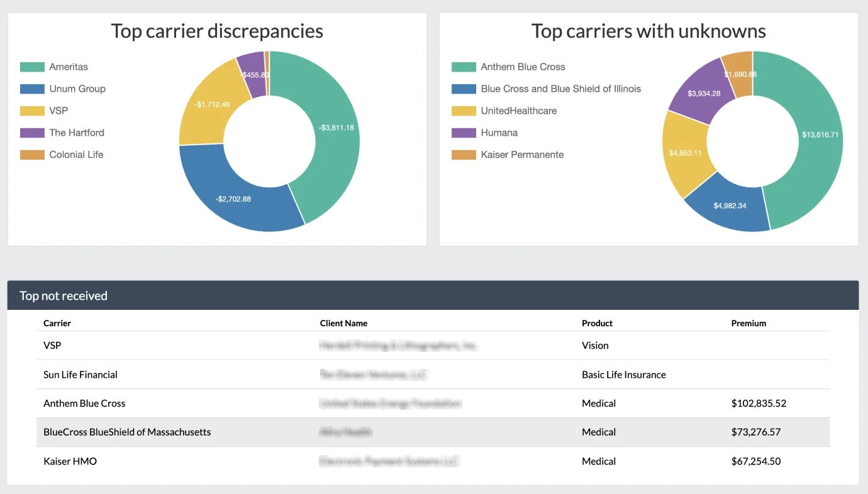Toggle The Hartford legend label
The height and width of the screenshot is (494, 868).
click(x=77, y=133)
